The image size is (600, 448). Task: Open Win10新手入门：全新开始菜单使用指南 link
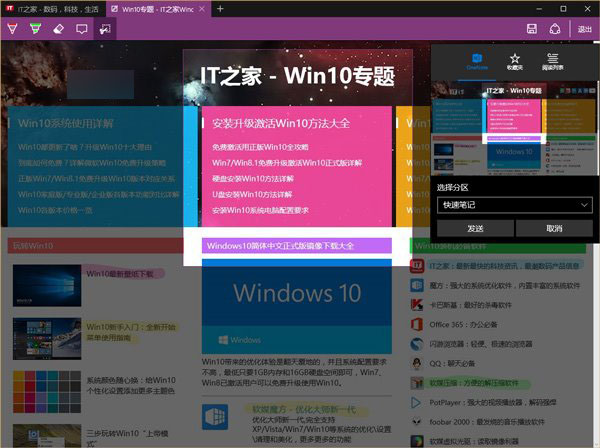click(x=131, y=332)
